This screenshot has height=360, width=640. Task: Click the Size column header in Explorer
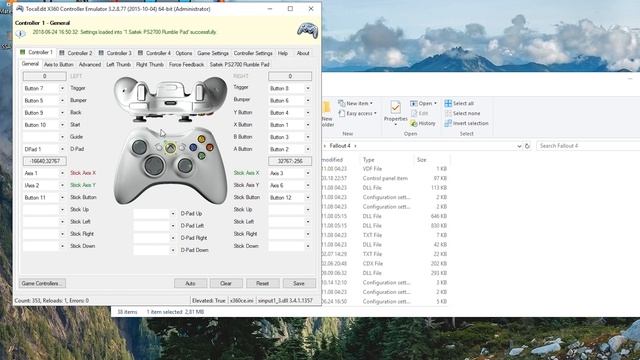pos(422,160)
